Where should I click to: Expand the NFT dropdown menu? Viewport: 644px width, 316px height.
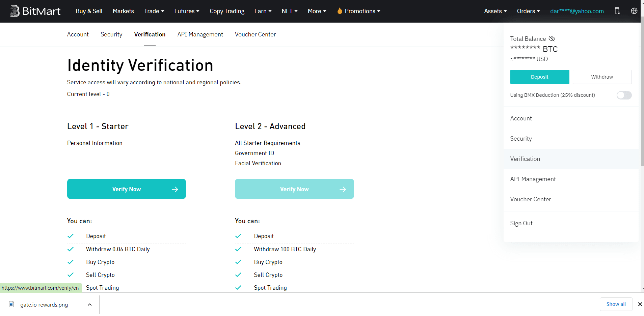(290, 11)
